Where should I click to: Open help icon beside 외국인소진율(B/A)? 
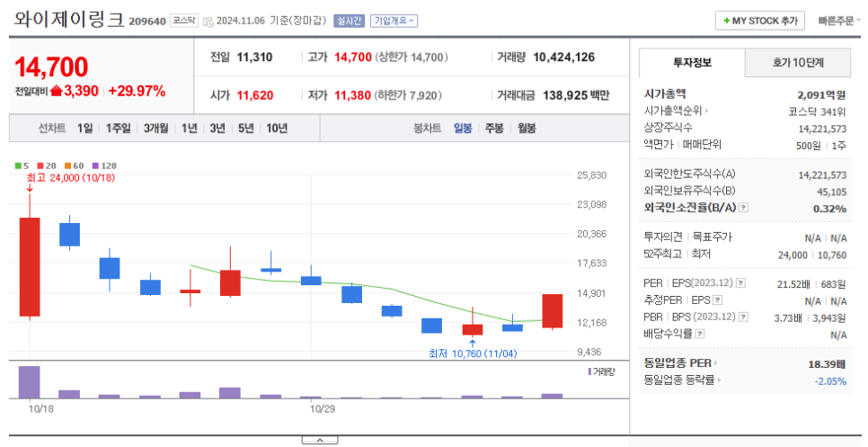743,208
